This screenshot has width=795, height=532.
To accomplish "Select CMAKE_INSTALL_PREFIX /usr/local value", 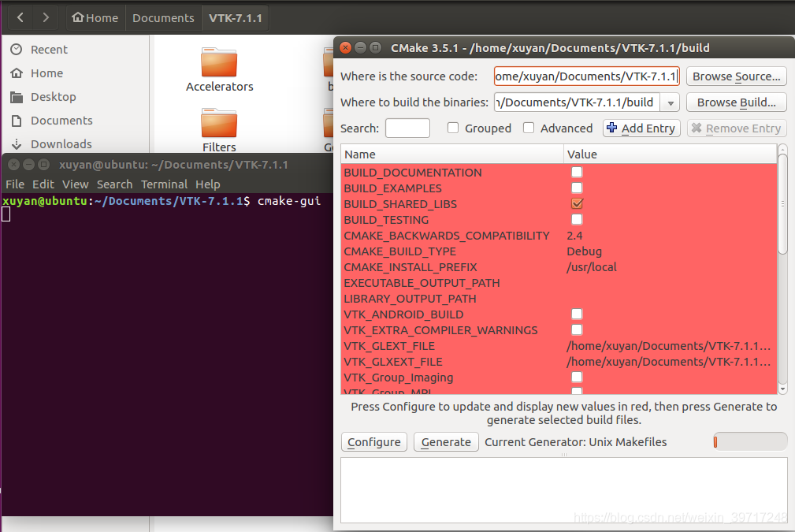I will click(591, 267).
